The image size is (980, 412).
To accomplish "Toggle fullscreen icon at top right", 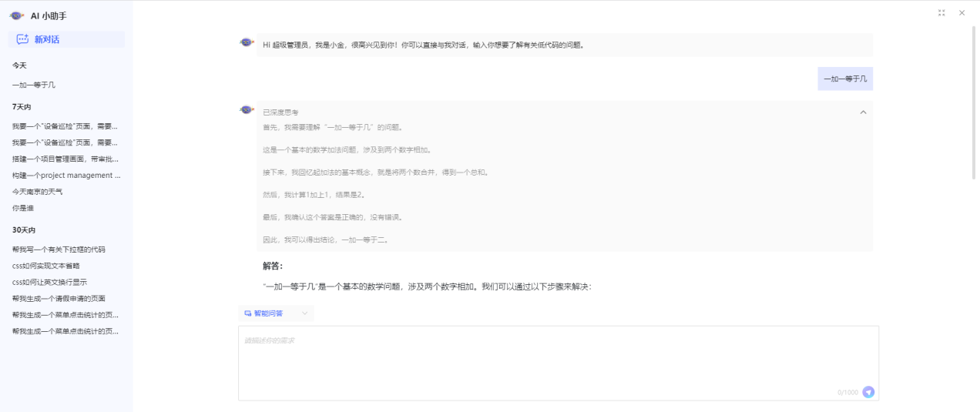I will click(x=941, y=13).
